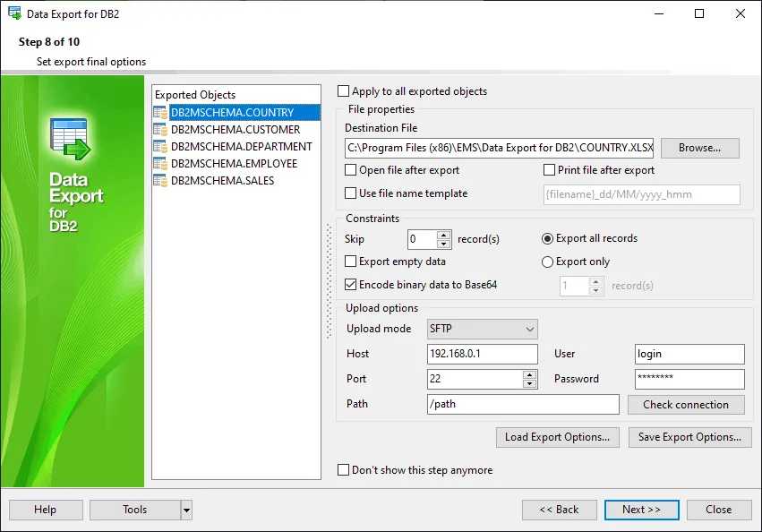
Task: Increase the Skip records value
Action: pyautogui.click(x=444, y=235)
